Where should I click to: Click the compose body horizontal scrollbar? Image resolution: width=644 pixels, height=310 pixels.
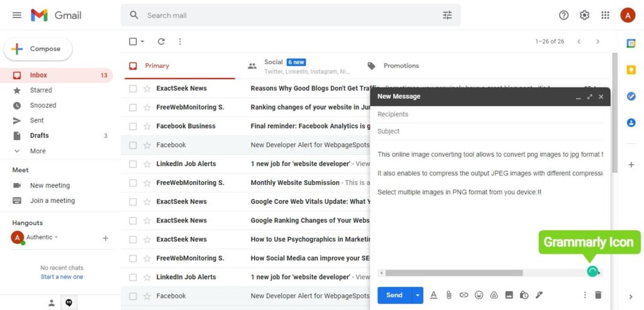point(454,273)
